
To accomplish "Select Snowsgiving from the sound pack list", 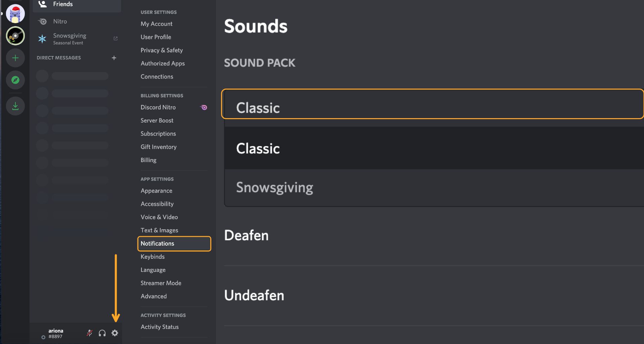I will [x=275, y=187].
